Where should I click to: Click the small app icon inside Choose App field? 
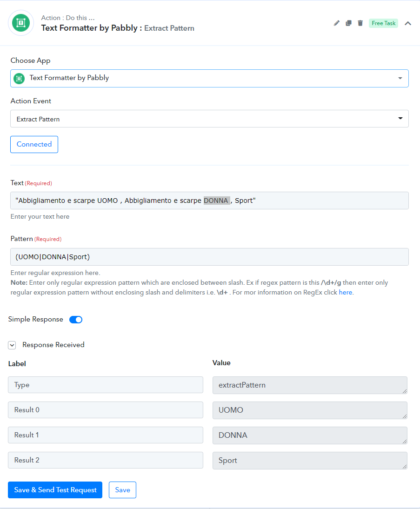[19, 78]
